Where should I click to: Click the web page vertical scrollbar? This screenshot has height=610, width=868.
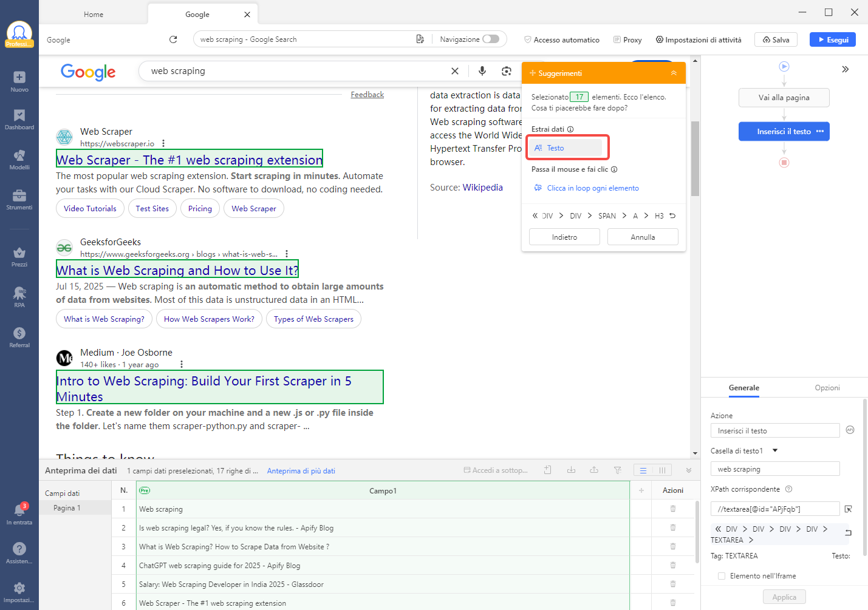695,159
